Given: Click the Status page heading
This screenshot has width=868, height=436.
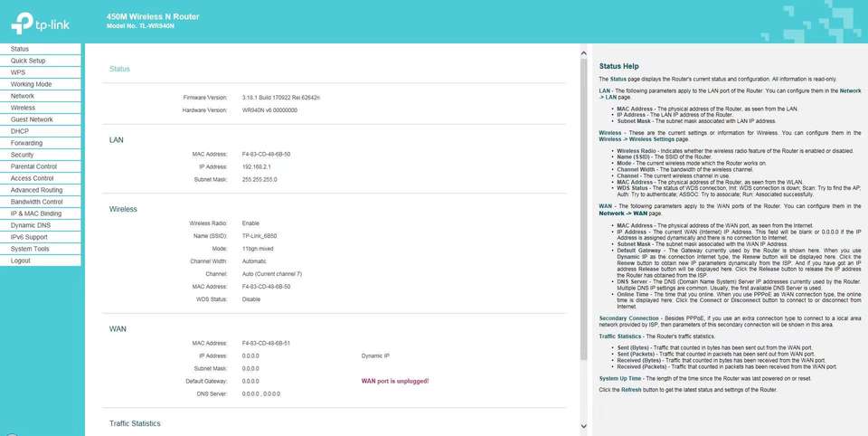Looking at the screenshot, I should click(119, 70).
